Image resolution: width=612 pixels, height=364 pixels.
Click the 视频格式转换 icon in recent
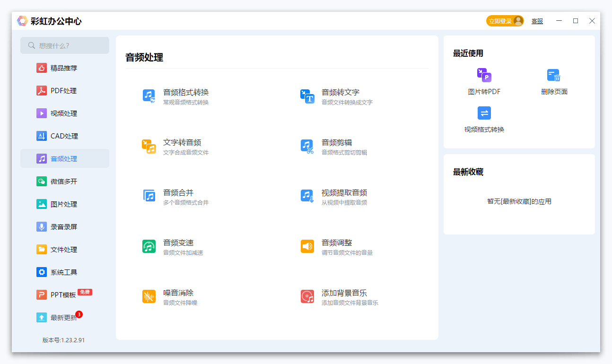click(484, 113)
